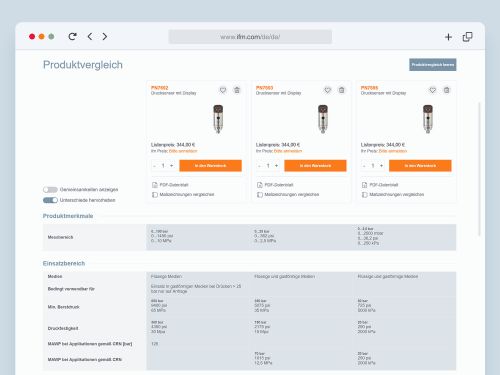Open the PDF-Datenblatt icon for PN7092
The width and height of the screenshot is (500, 375).
(x=155, y=185)
